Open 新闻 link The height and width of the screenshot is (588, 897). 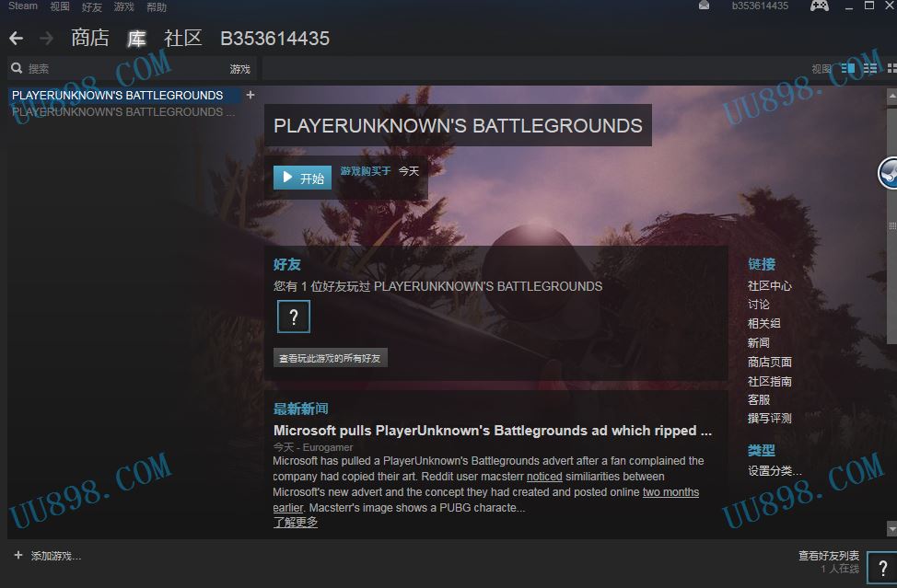[759, 343]
